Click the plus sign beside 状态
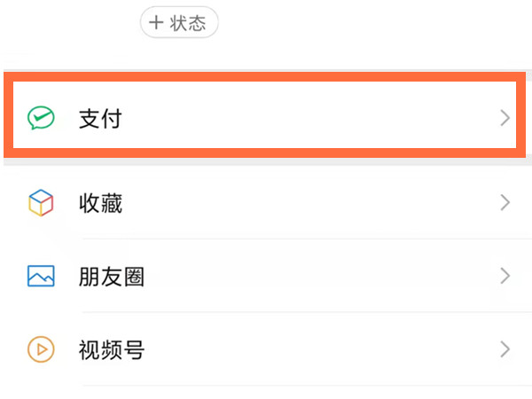The width and height of the screenshot is (532, 399). [x=156, y=23]
